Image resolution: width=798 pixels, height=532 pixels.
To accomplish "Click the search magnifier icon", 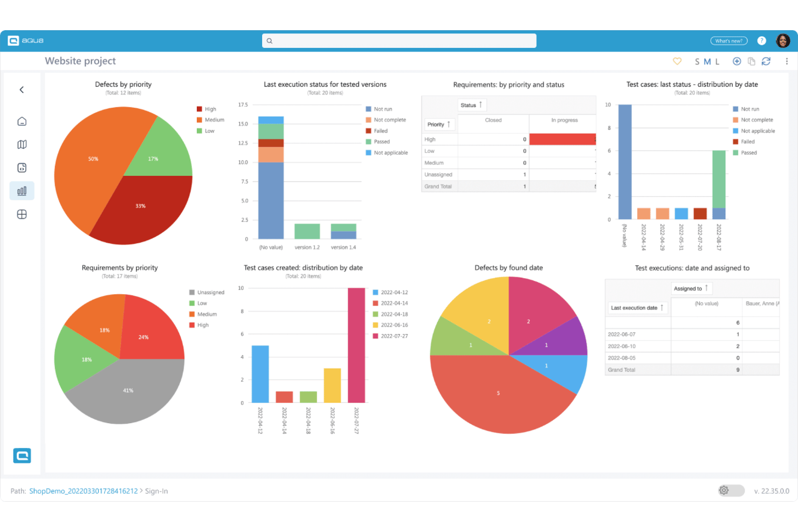I will pos(270,41).
